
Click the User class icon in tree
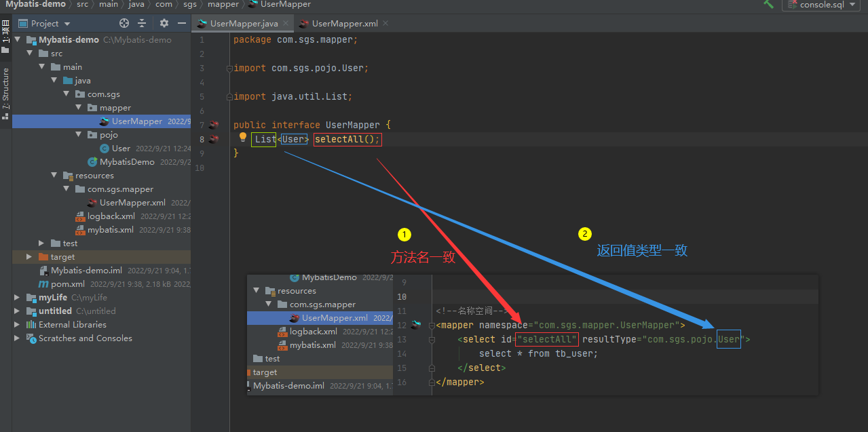[105, 148]
